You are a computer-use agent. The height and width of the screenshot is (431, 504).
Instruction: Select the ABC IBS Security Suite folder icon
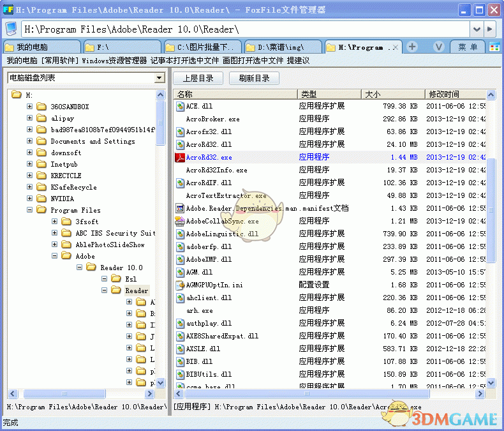[x=66, y=233]
